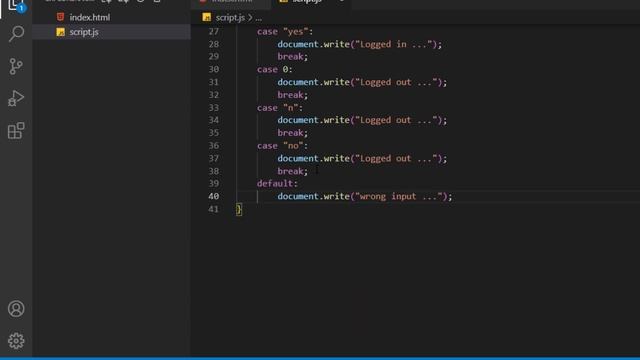Image resolution: width=640 pixels, height=360 pixels.
Task: Click the break statement on line 32
Action: (293, 95)
